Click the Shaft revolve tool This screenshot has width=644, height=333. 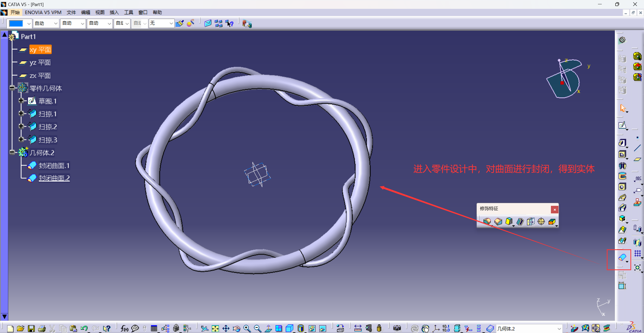[622, 165]
